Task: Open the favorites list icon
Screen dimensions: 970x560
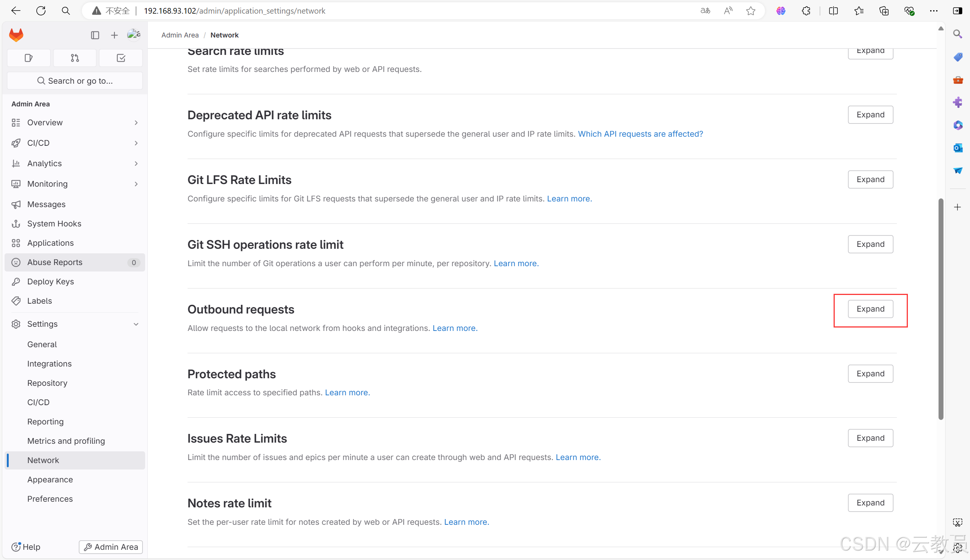Action: (859, 11)
